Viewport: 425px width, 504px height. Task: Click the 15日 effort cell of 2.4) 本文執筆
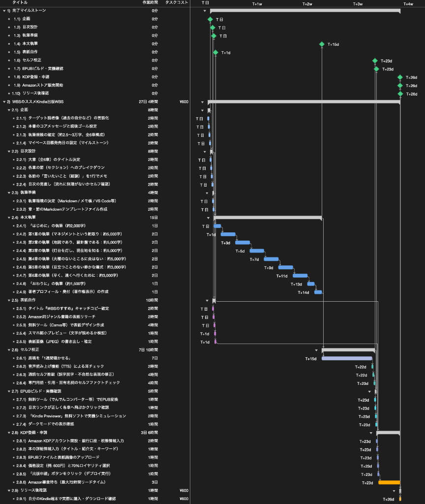coord(154,218)
